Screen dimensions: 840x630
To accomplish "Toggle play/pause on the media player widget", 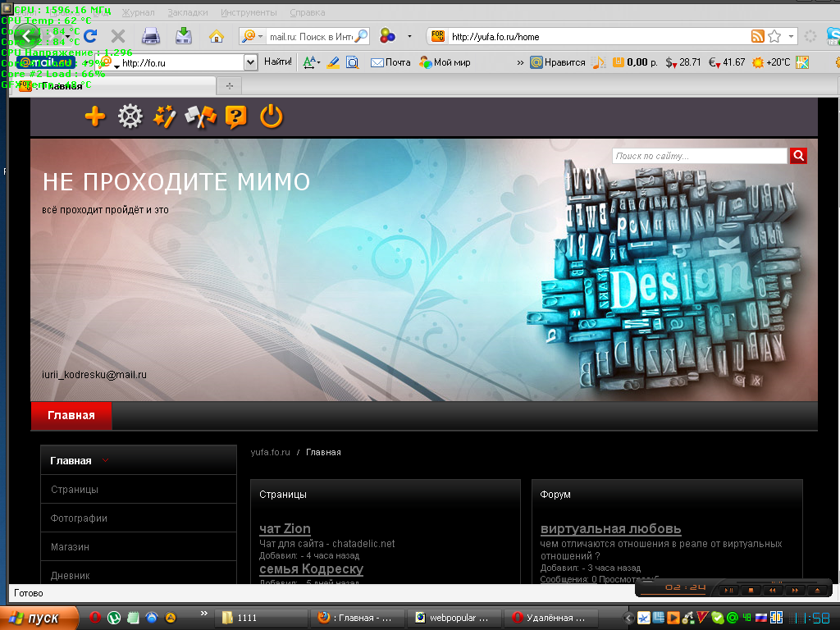I will pyautogui.click(x=728, y=590).
